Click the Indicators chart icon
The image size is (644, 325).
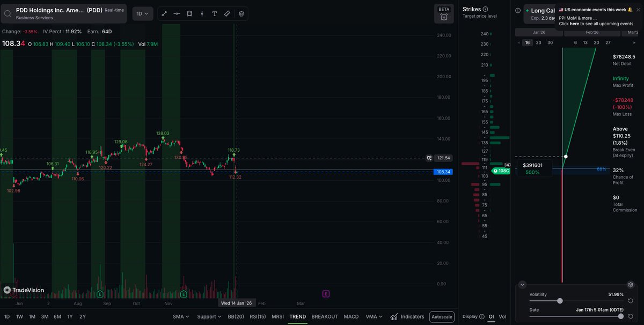(394, 316)
